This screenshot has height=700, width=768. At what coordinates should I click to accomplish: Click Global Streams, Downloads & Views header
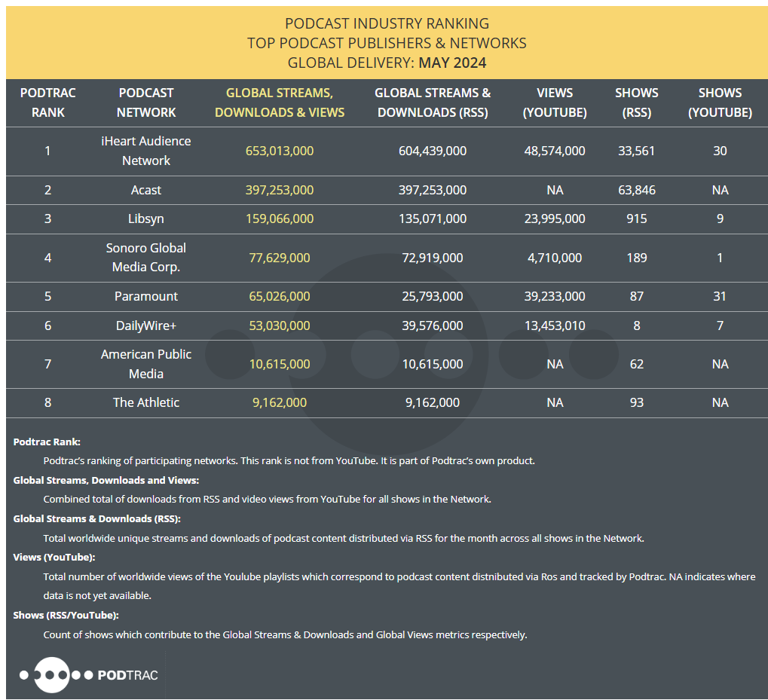(x=280, y=102)
